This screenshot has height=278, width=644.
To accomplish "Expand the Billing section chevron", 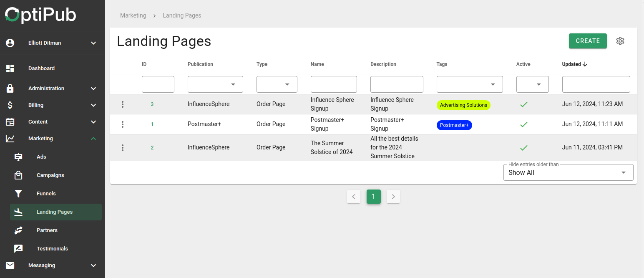I will pos(93,105).
